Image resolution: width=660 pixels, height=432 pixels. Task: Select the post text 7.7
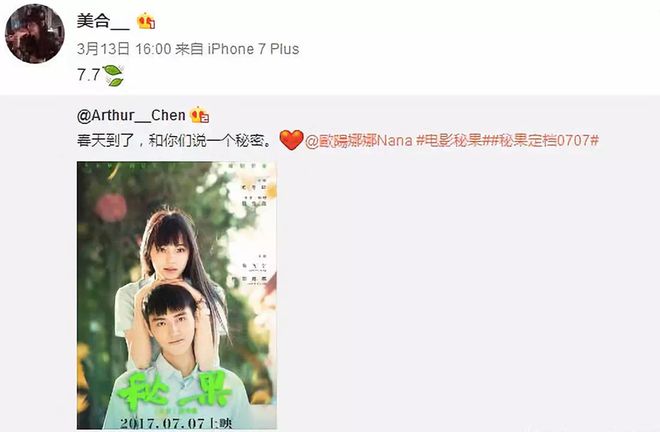89,75
